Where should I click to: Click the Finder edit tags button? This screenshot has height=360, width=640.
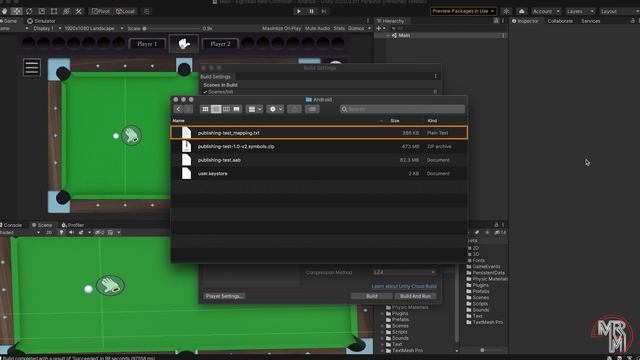(312, 109)
